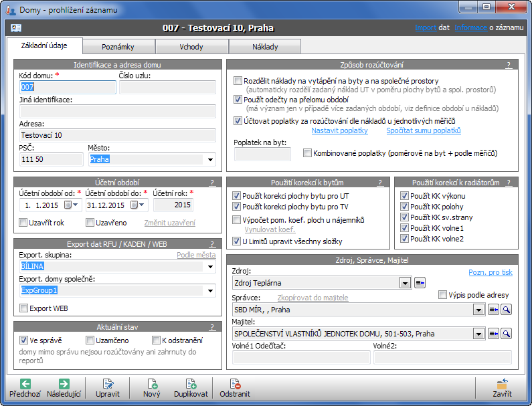Click into the Kód domu field
The width and height of the screenshot is (532, 406).
tap(68, 87)
